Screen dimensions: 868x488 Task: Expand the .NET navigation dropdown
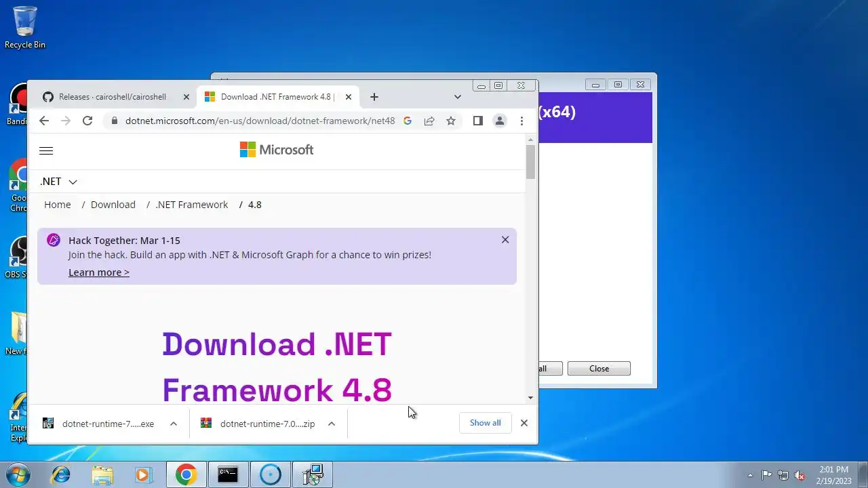59,182
